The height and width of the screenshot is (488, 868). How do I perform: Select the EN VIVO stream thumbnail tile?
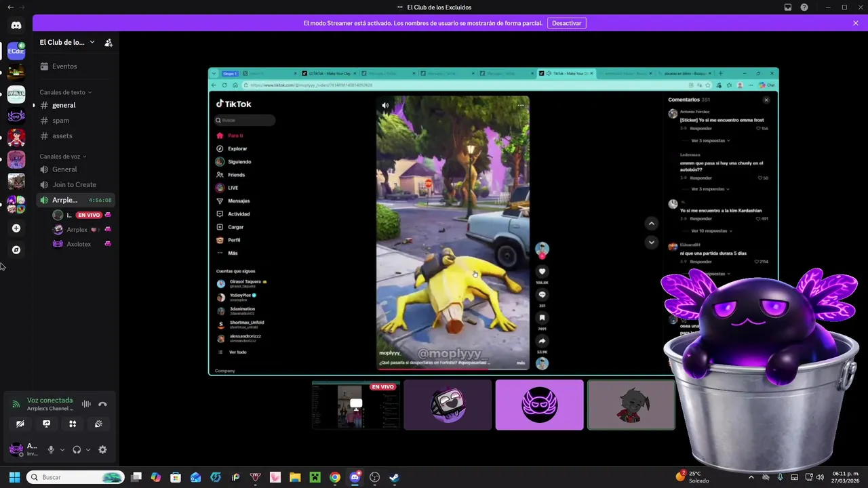tap(356, 405)
